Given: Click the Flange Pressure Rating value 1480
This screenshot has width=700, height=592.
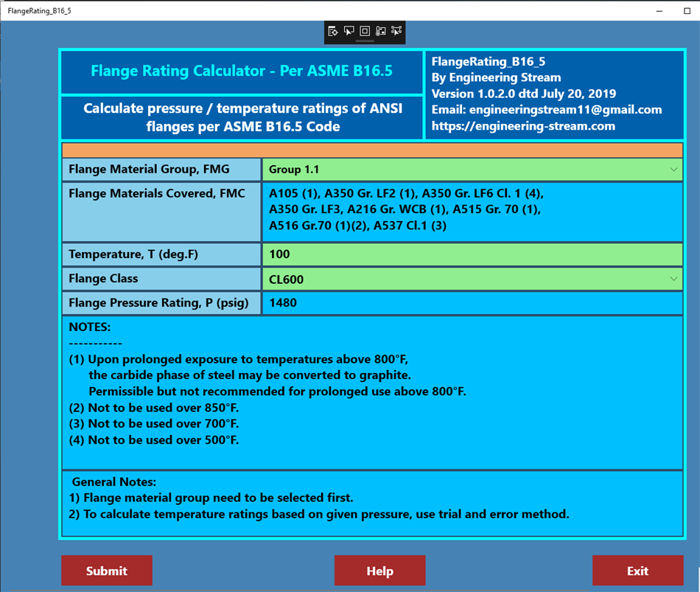Looking at the screenshot, I should click(472, 302).
